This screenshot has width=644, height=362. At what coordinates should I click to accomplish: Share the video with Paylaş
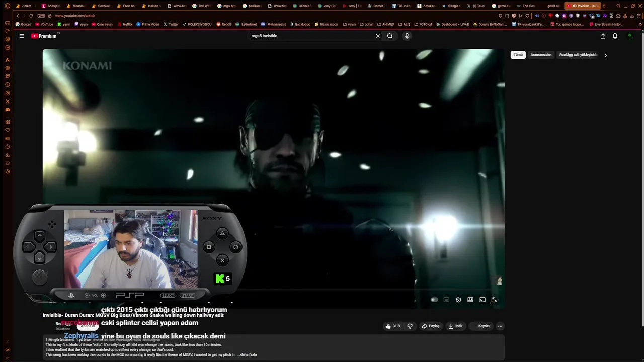tap(431, 326)
